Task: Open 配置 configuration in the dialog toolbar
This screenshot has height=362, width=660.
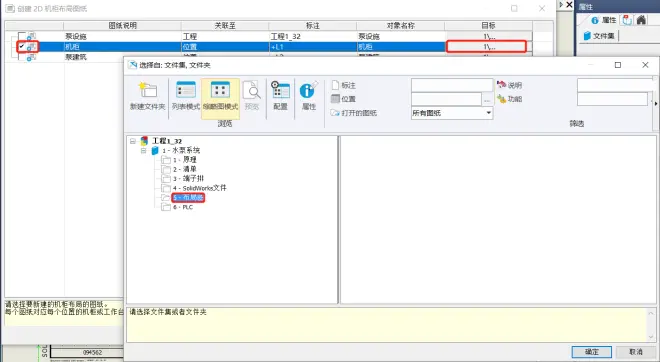Action: [x=280, y=96]
